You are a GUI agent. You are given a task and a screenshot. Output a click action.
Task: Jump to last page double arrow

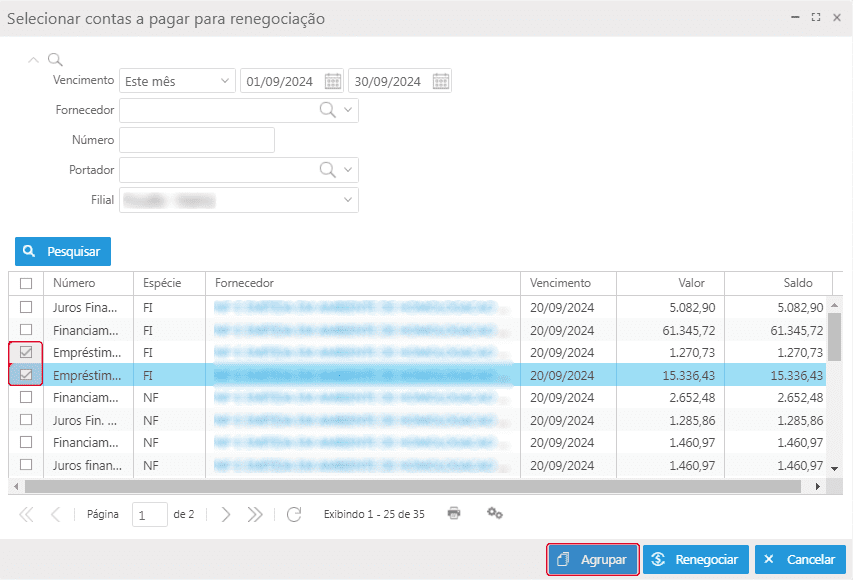point(256,514)
